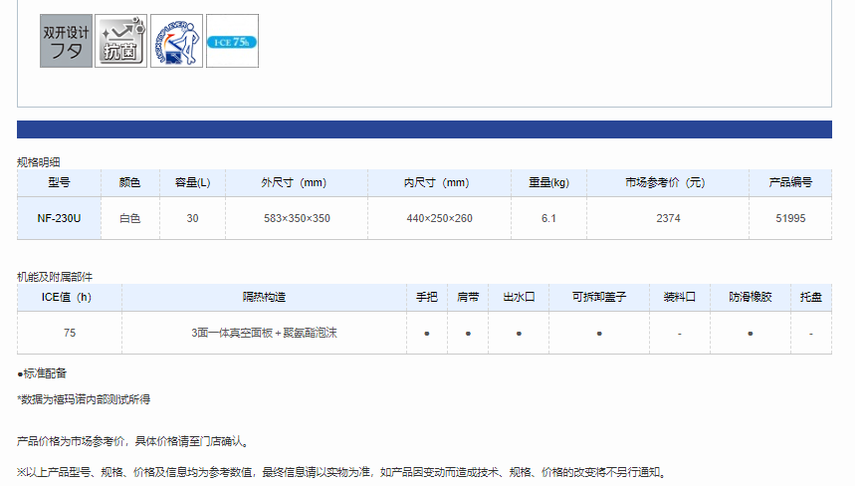
Task: Click the 3面一体真空面板+聚氨酯泡沫 cell
Action: (264, 333)
